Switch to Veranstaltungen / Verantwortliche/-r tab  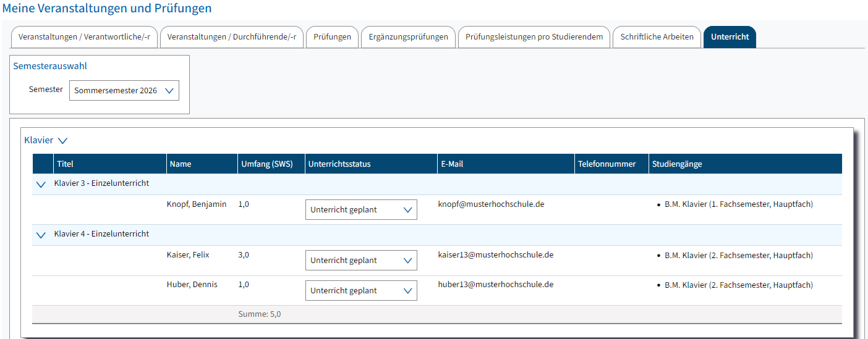click(84, 37)
